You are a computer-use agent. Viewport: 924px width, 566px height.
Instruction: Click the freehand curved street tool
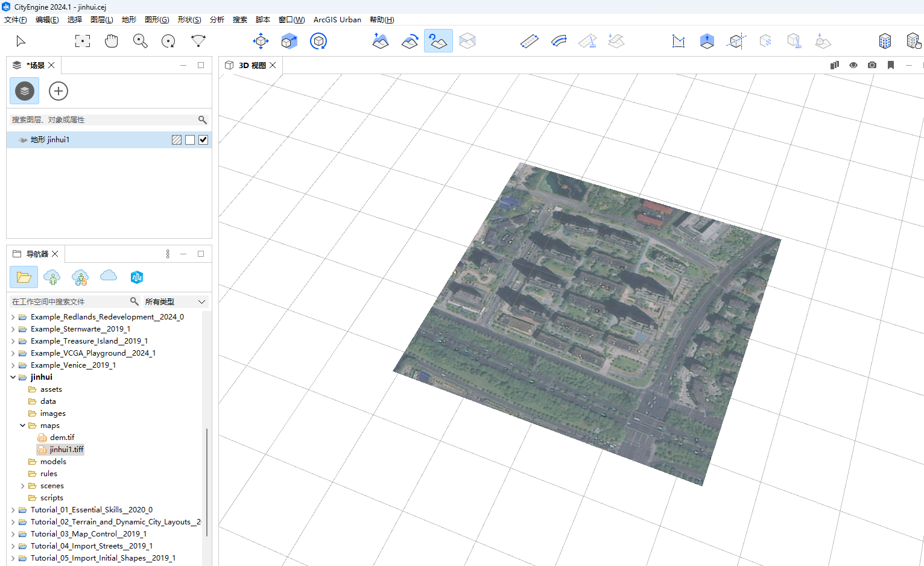(559, 41)
